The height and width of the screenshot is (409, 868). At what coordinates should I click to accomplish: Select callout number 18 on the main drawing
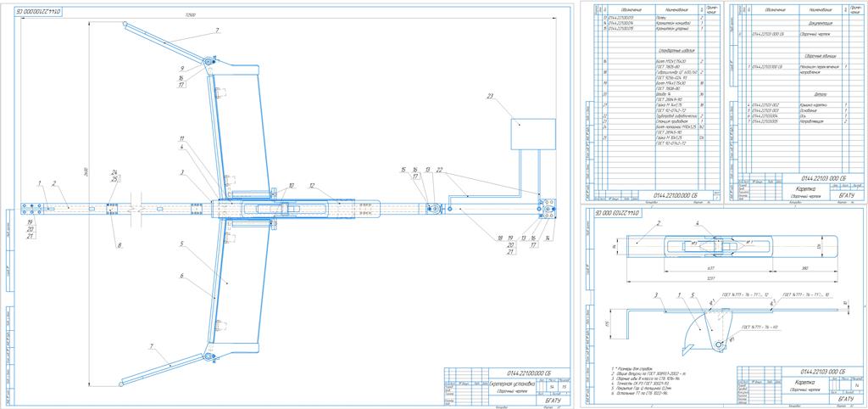point(502,238)
